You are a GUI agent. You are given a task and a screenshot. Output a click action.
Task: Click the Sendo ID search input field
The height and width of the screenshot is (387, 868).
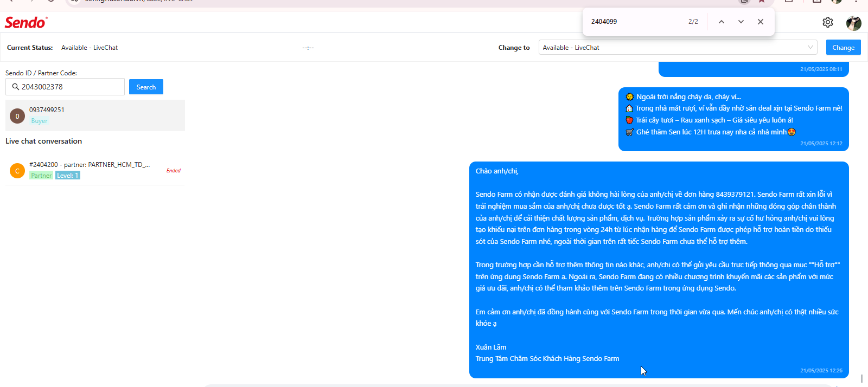[x=65, y=87]
